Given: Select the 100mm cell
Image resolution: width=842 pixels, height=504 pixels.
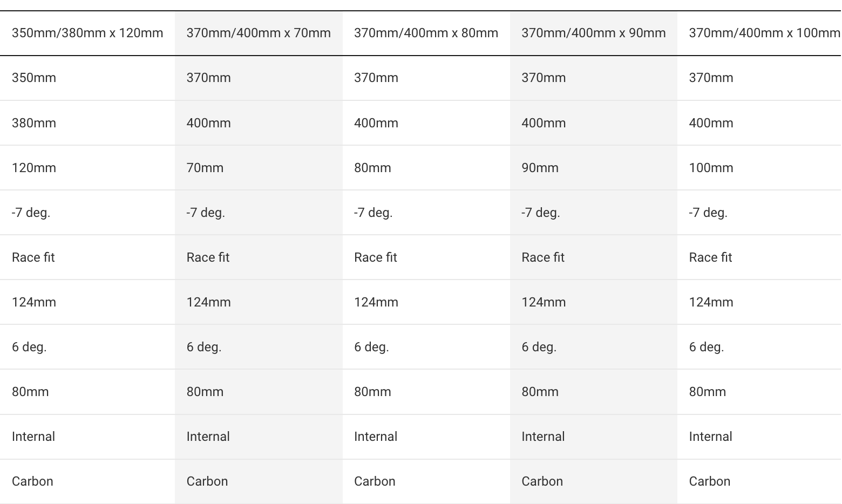Looking at the screenshot, I should point(711,168).
